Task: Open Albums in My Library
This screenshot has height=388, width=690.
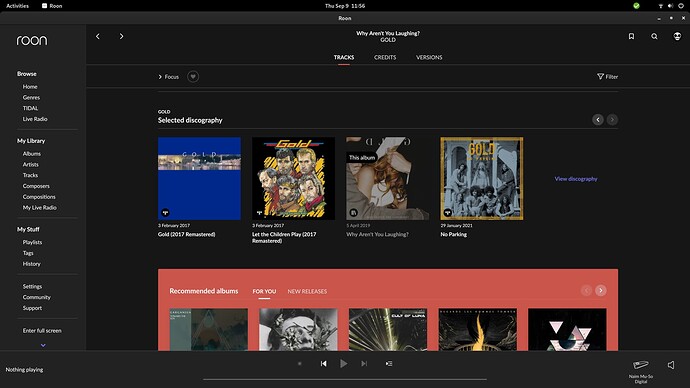Action: tap(32, 154)
